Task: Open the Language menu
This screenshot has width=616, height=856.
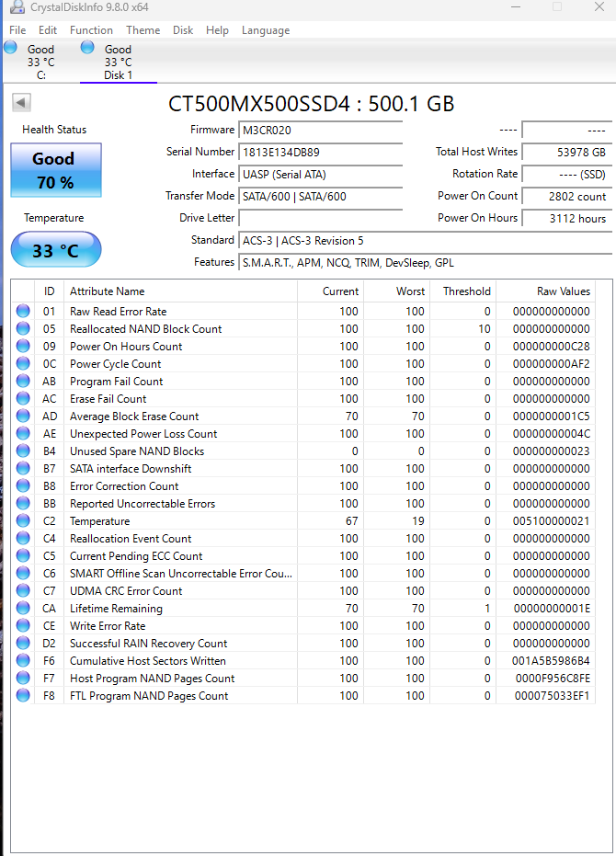Action: tap(266, 30)
